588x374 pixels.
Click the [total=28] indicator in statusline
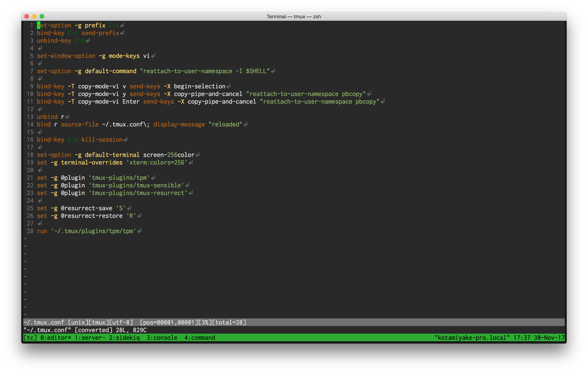[229, 322]
